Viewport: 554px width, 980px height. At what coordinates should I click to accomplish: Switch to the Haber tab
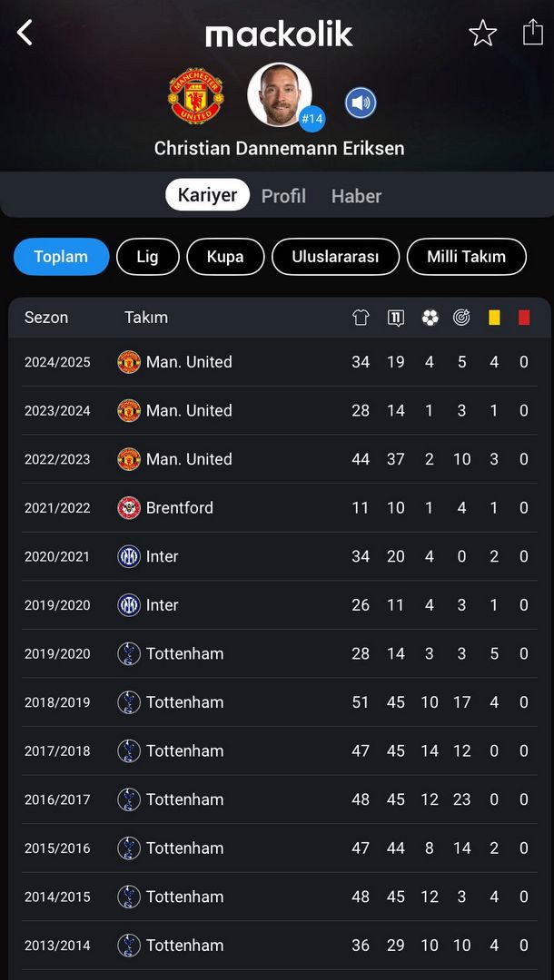356,196
